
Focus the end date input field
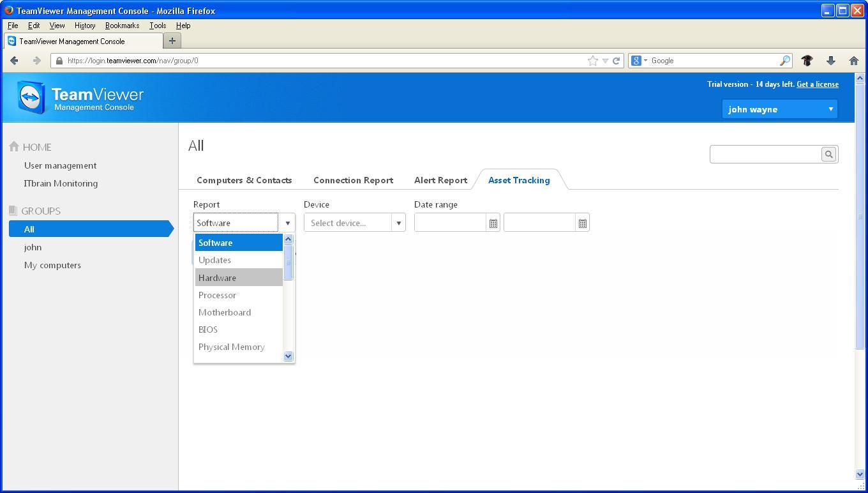click(540, 223)
